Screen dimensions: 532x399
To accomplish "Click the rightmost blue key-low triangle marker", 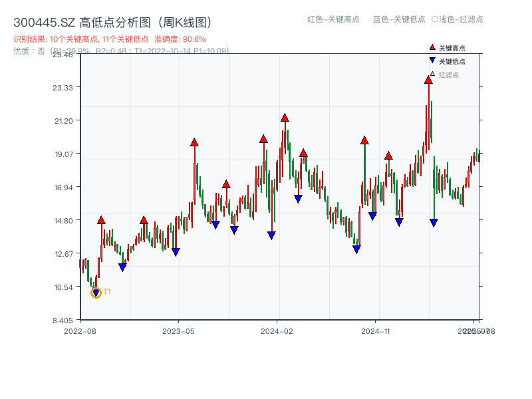I will click(433, 223).
